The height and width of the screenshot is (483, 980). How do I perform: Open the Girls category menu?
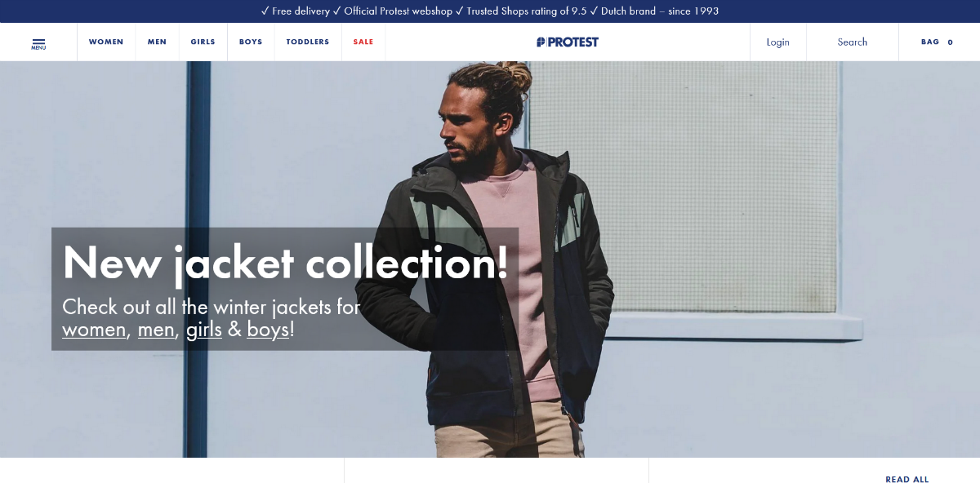point(203,42)
